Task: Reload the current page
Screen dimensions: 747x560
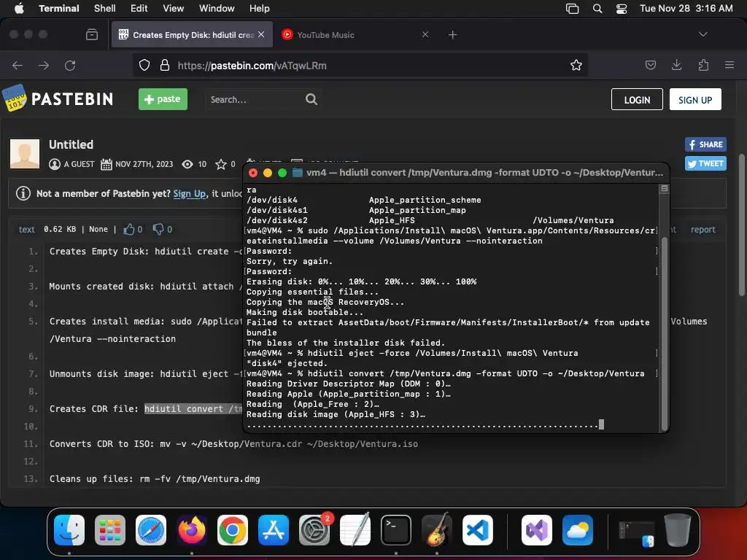Action: point(70,65)
